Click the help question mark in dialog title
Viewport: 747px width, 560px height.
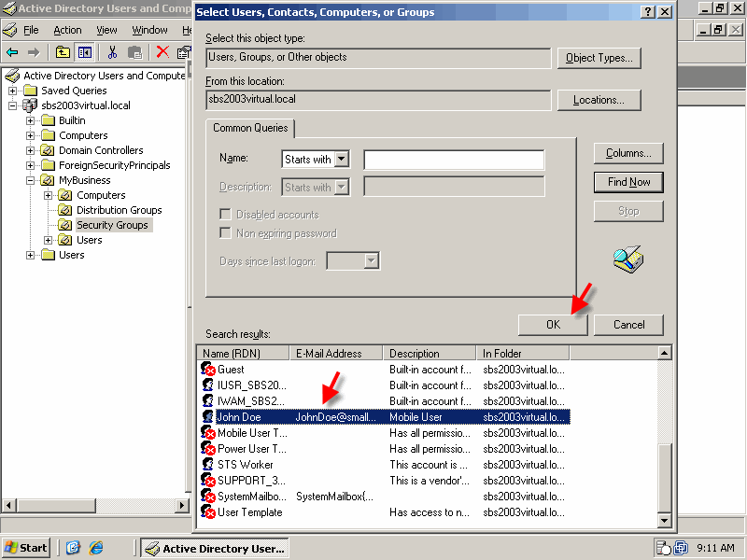(647, 12)
